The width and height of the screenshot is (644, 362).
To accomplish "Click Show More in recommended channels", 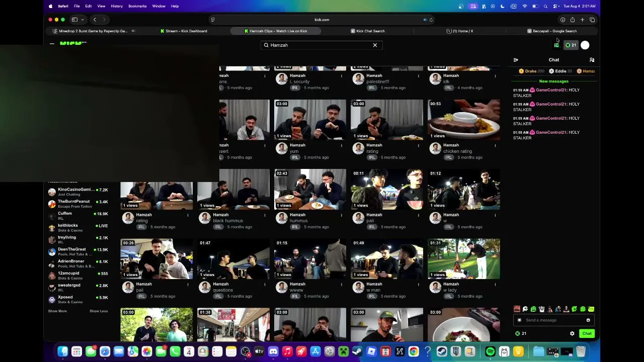I will point(57,311).
